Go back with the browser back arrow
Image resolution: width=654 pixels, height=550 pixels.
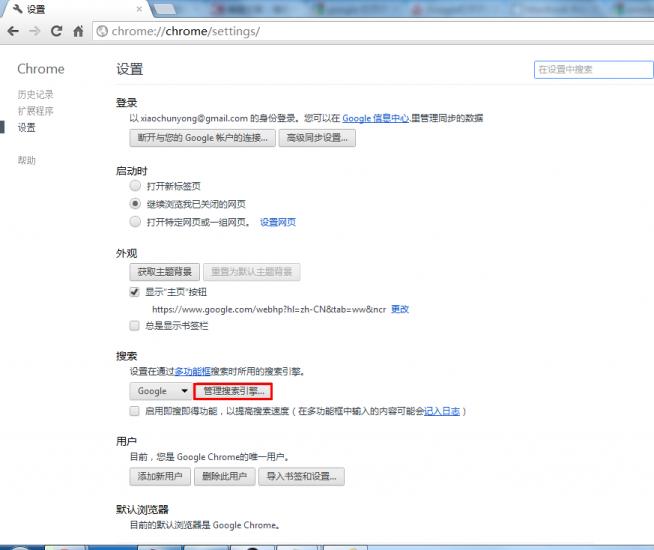click(x=13, y=31)
